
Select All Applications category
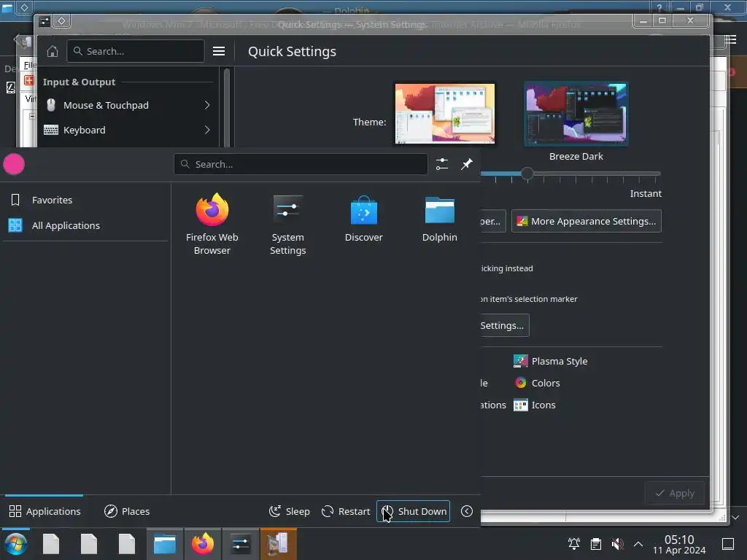click(86, 225)
